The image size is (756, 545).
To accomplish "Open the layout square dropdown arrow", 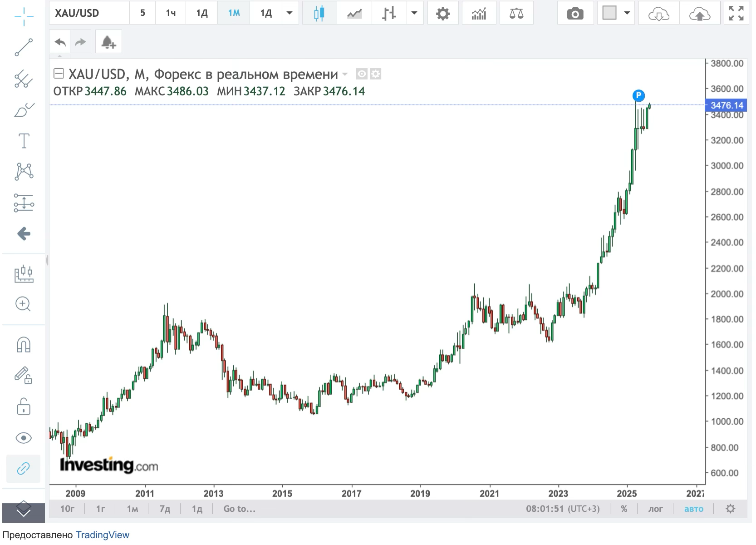I will click(x=627, y=13).
